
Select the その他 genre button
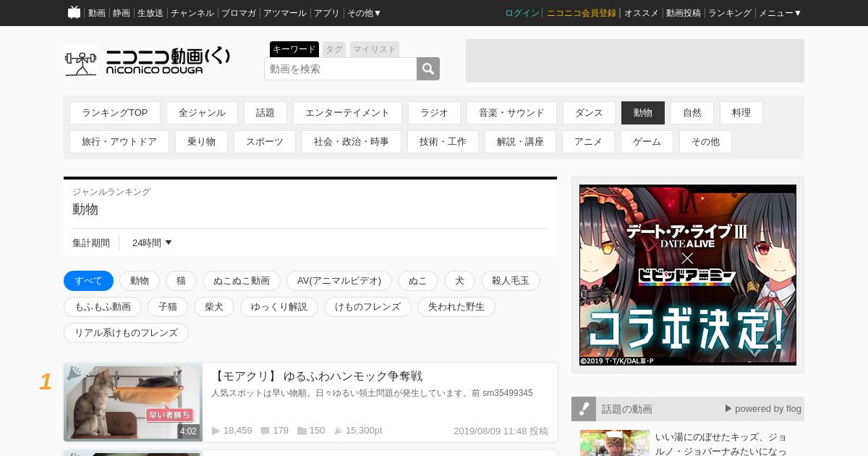[x=705, y=142]
